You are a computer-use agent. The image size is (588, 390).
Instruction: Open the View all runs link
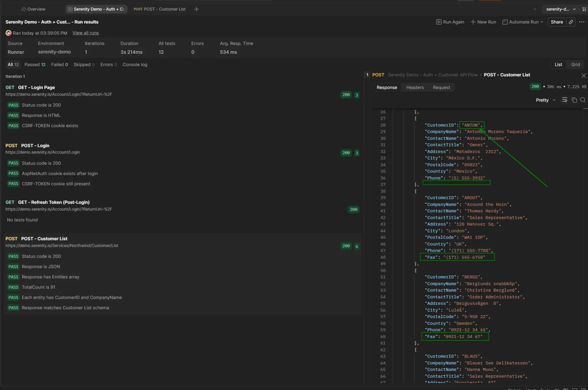pyautogui.click(x=85, y=33)
